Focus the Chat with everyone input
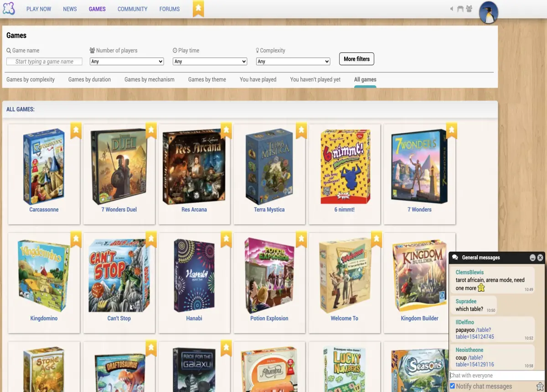 click(497, 376)
